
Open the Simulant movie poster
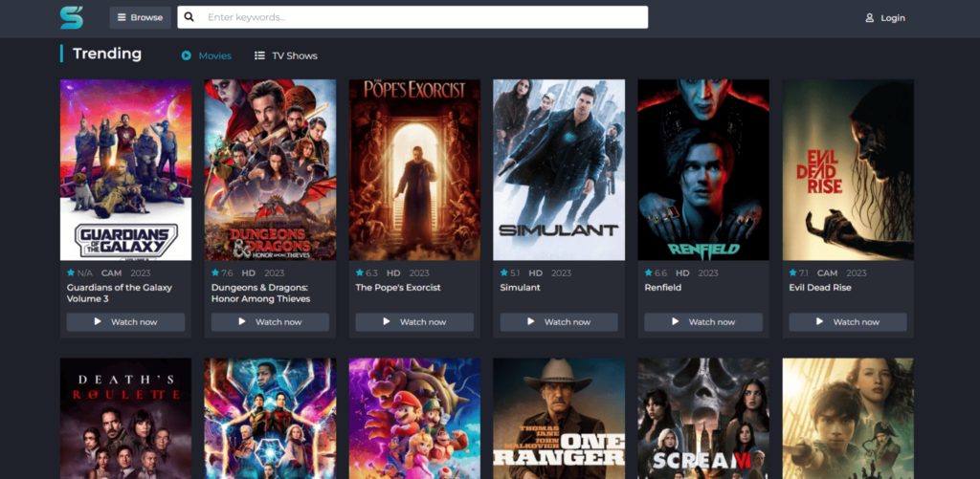point(559,170)
